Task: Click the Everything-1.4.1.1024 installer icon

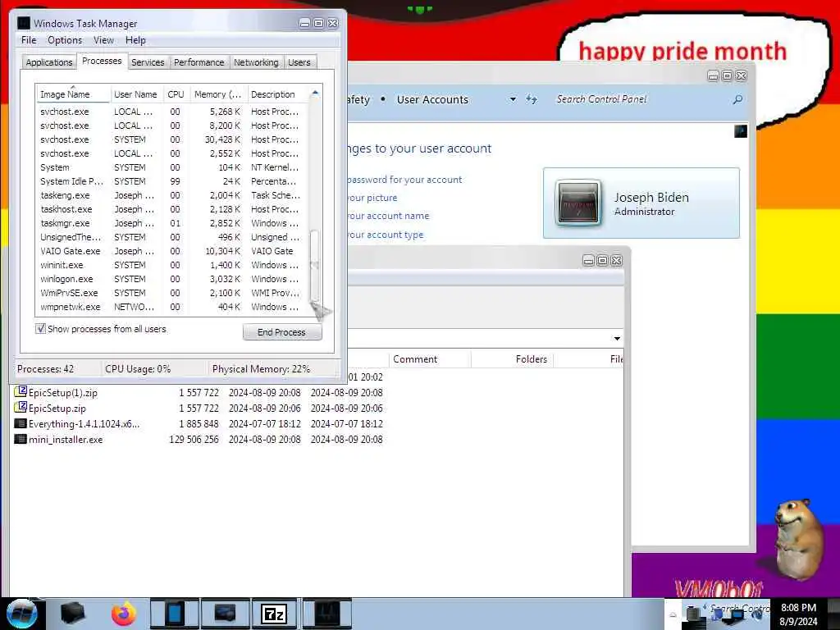Action: coord(21,423)
